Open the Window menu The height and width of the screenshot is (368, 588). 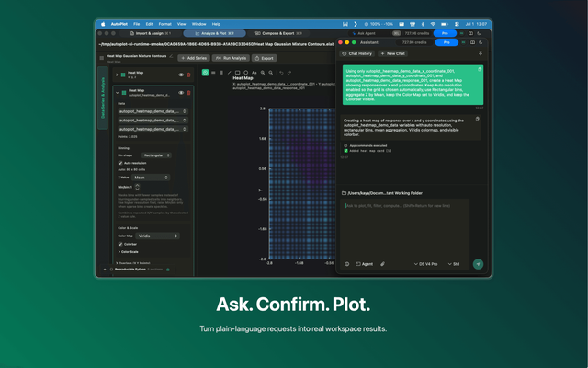coord(198,24)
